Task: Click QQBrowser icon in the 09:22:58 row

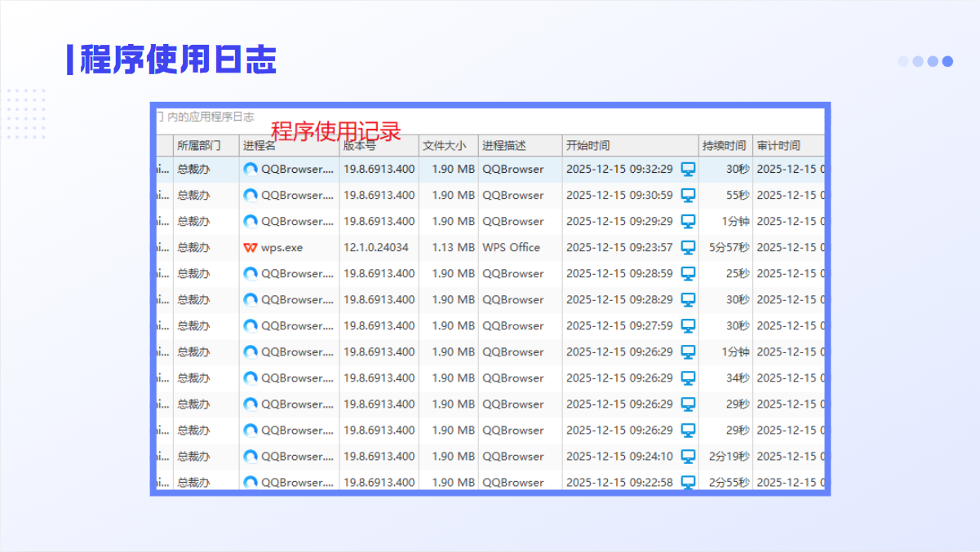Action: pos(251,482)
